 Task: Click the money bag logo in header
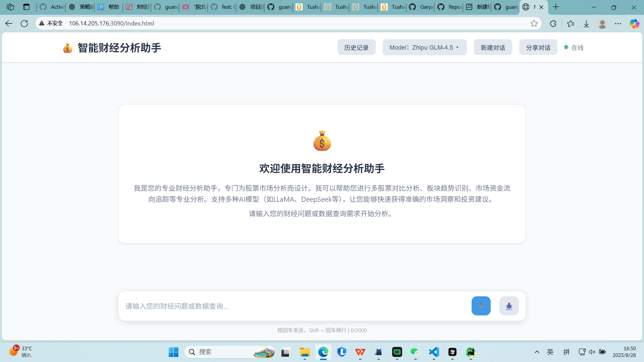(x=67, y=48)
